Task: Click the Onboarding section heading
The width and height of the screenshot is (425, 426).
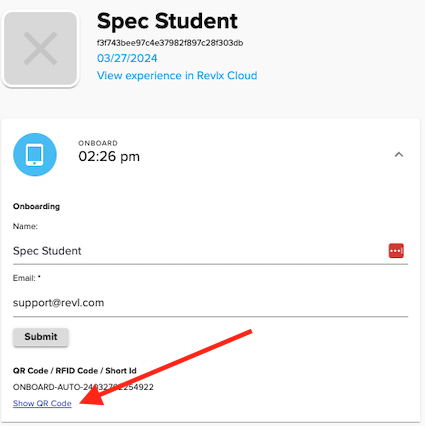Action: click(36, 206)
